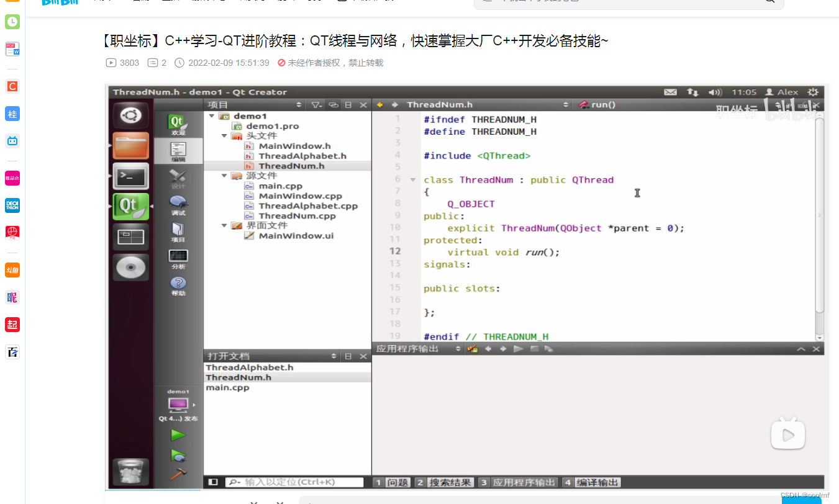Click the 11:05 clock in top panel
Image resolution: width=839 pixels, height=504 pixels.
[x=744, y=92]
